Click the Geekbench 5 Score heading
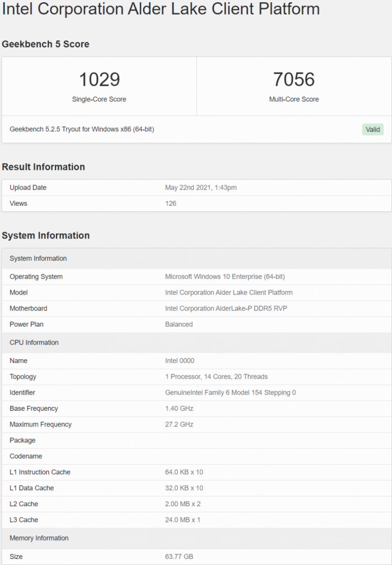The height and width of the screenshot is (565, 392). (x=45, y=44)
